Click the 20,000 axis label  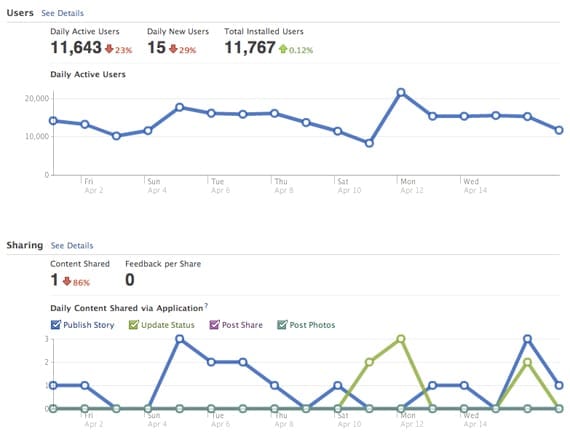37,99
